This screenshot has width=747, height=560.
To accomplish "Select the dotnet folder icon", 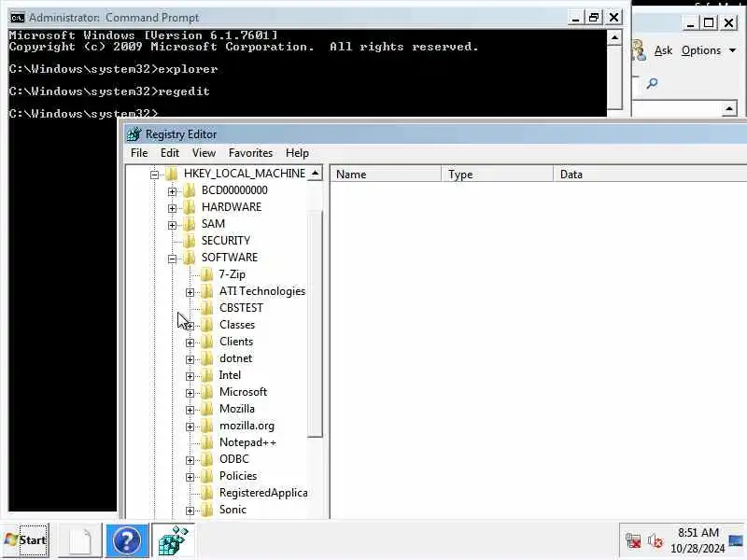I will click(206, 358).
